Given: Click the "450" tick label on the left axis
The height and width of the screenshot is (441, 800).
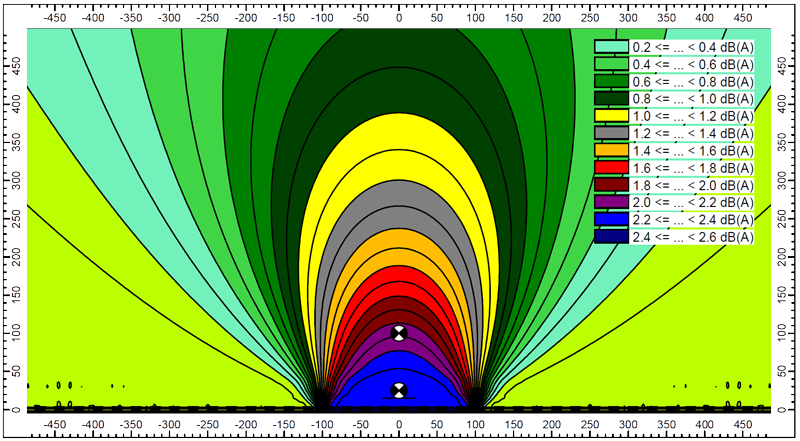Looking at the screenshot, I should point(15,64).
